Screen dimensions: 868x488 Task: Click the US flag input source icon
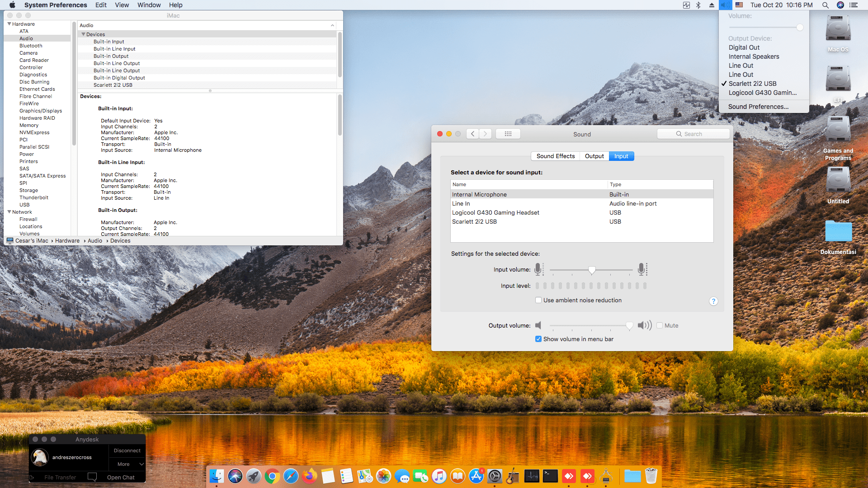click(739, 5)
